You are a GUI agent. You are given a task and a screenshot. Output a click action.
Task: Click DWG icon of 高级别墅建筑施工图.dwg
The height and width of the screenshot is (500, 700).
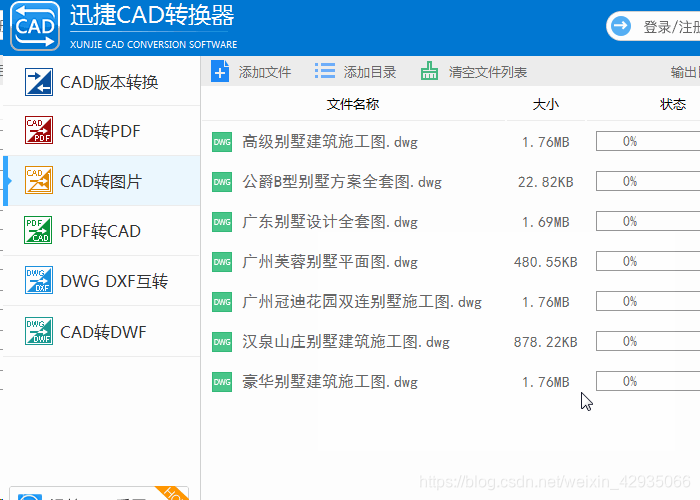pyautogui.click(x=222, y=142)
